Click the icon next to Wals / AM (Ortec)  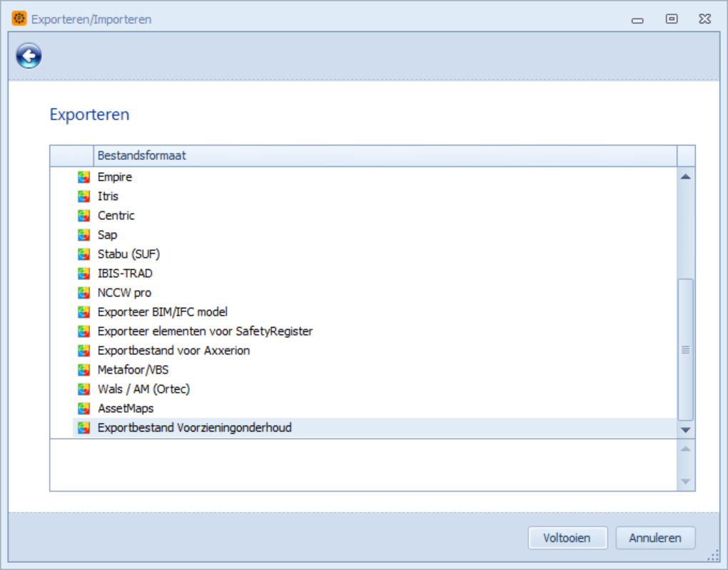pyautogui.click(x=84, y=389)
